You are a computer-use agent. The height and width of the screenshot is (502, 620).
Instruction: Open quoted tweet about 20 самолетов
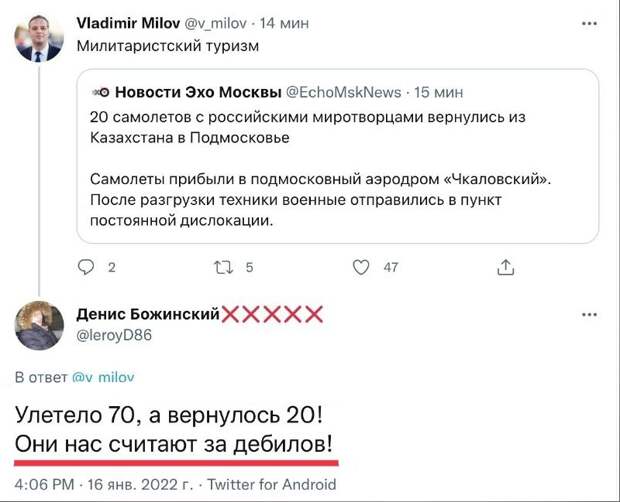[338, 156]
